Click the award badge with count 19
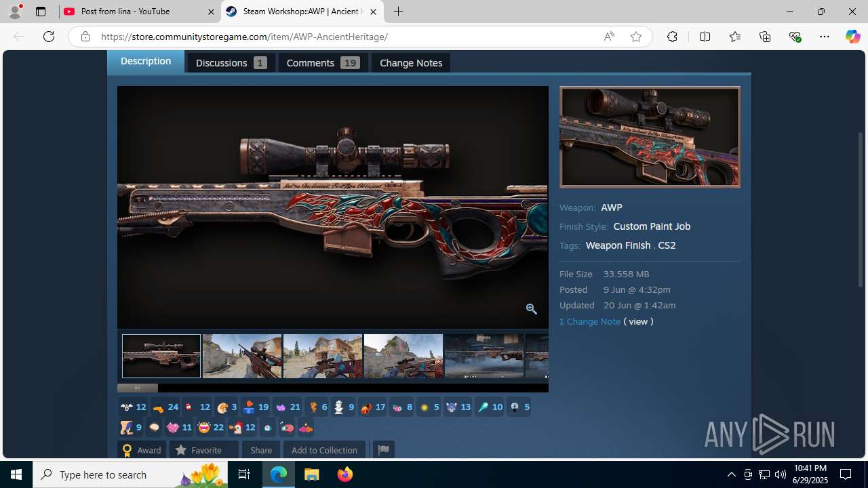868x488 pixels. coord(256,407)
